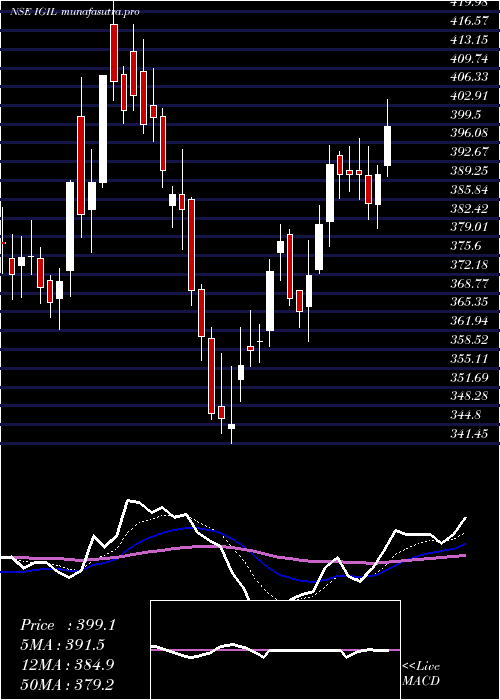
Task: Click the 402.91 price axis label
Action: pos(471,96)
